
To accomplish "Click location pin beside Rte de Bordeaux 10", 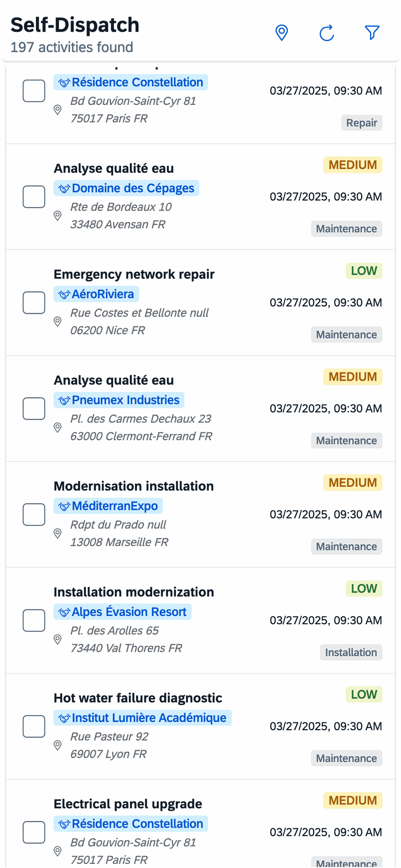I will [57, 216].
